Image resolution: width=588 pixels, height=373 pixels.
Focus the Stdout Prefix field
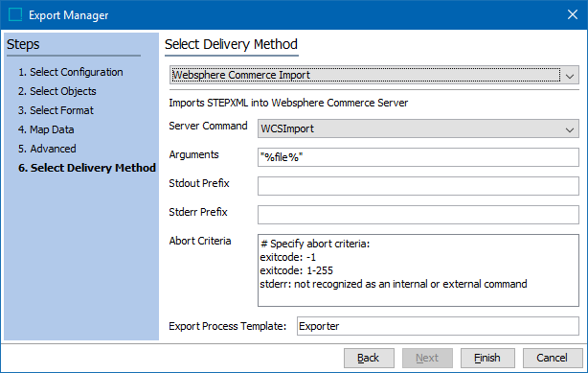coord(418,186)
